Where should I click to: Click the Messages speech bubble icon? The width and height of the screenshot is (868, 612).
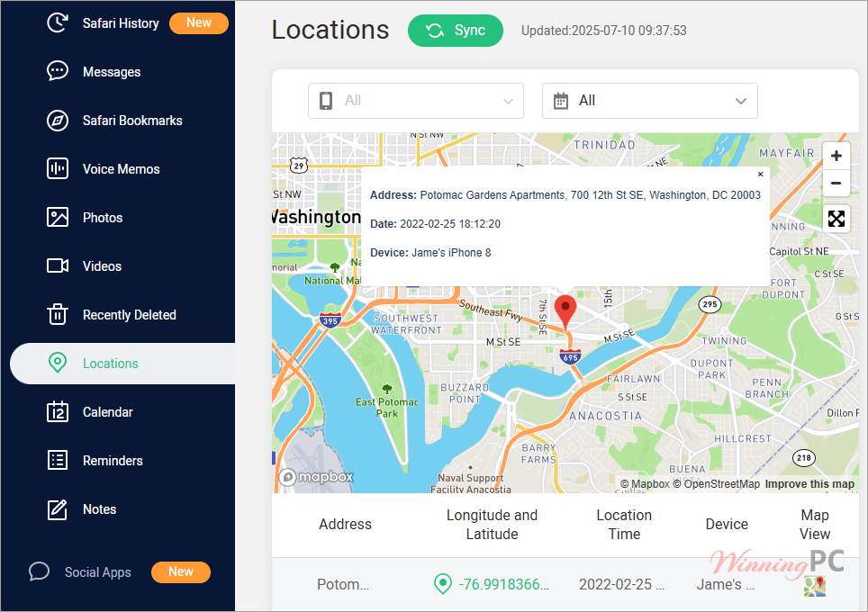[58, 71]
